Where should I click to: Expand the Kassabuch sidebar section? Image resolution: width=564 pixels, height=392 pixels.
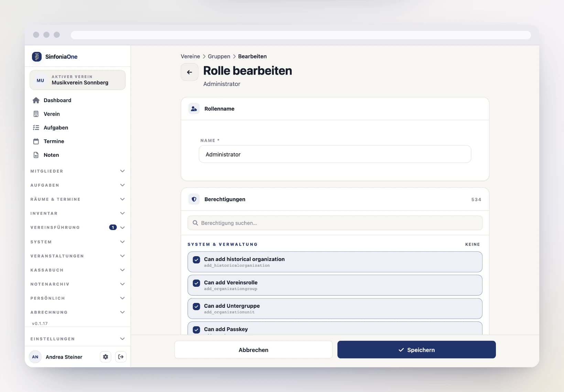click(x=78, y=270)
